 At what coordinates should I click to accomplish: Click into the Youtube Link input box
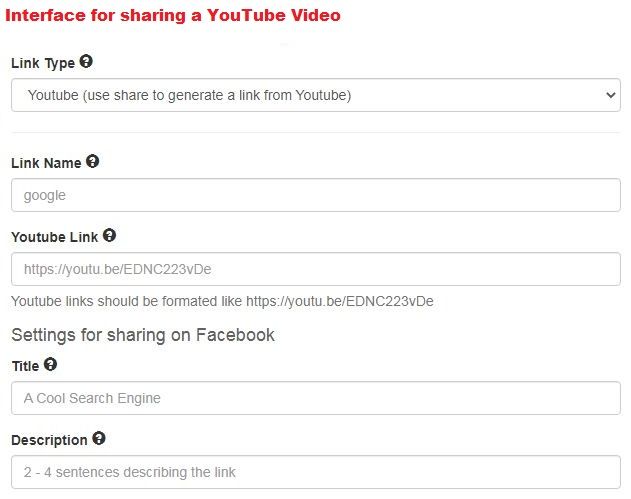point(316,269)
